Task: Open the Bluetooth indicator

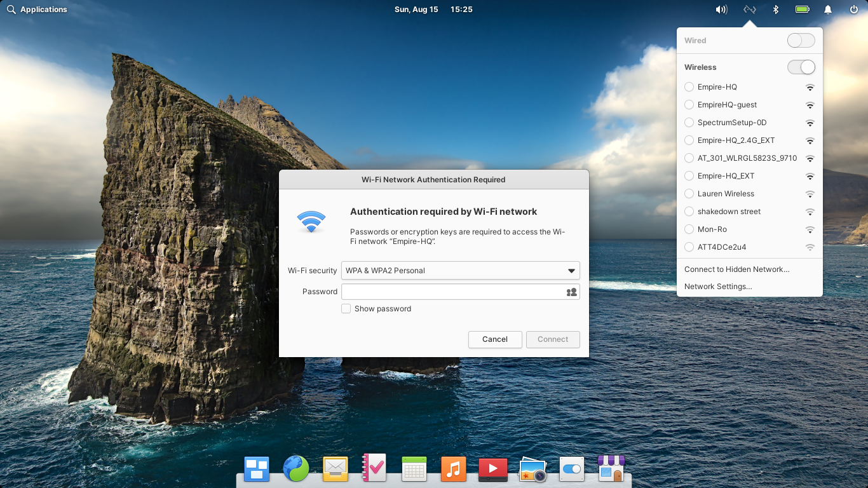Action: pos(775,10)
